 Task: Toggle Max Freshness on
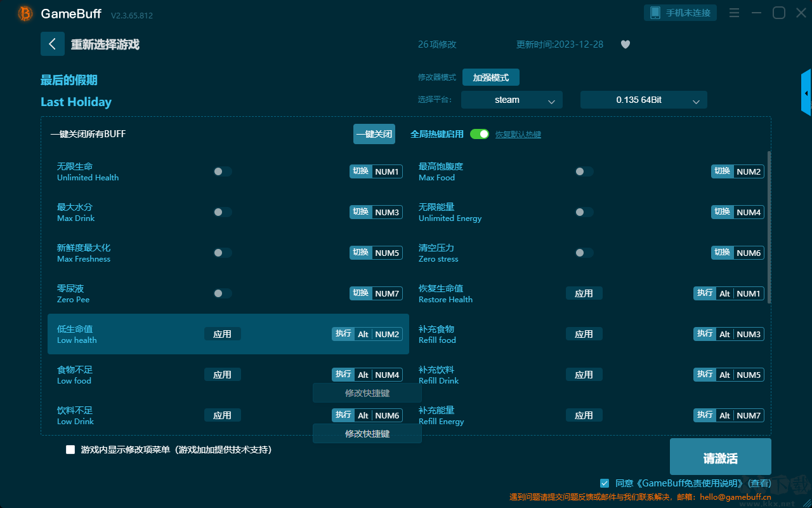pyautogui.click(x=223, y=253)
